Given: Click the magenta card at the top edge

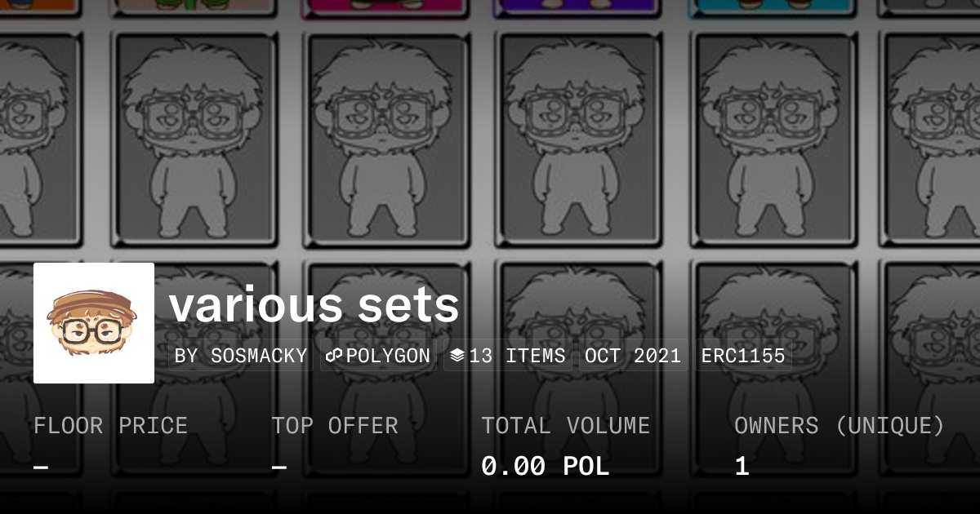Looking at the screenshot, I should 387,9.
